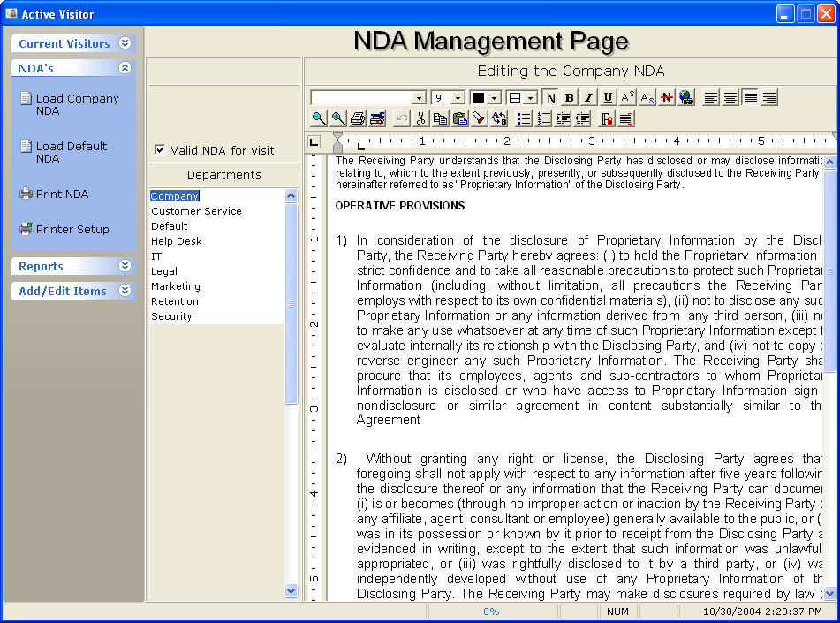
Task: Click OPERATIVE PROVISIONS heading text
Action: [399, 206]
